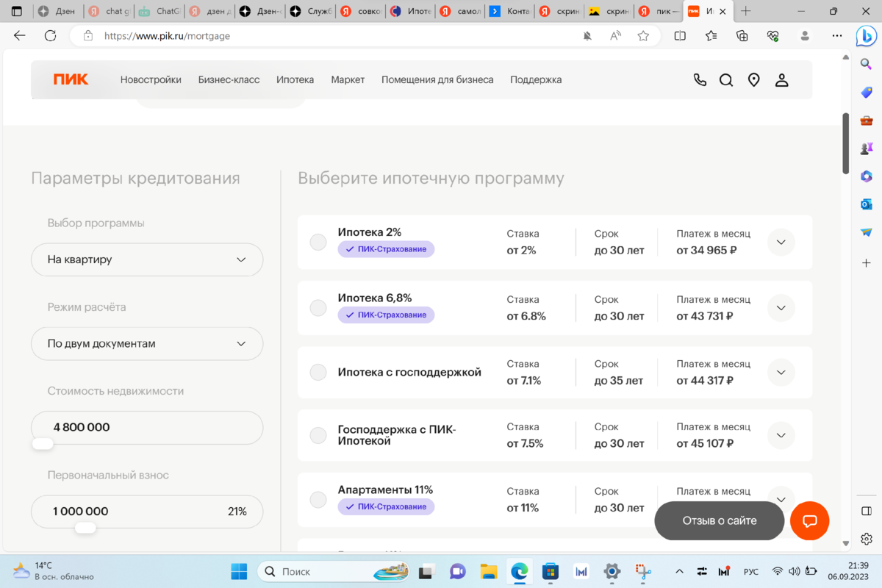This screenshot has height=588, width=882.
Task: Open the Edge settings three-dots menu
Action: click(x=836, y=35)
